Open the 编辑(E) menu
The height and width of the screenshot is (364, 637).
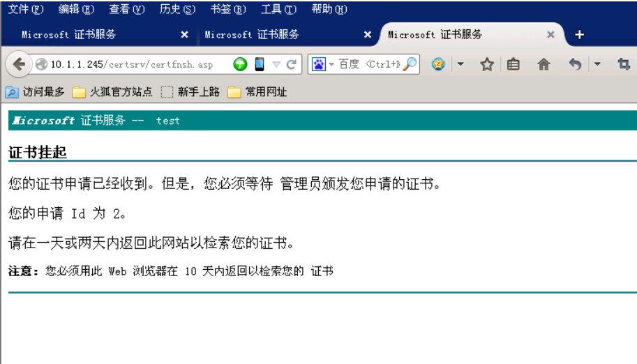76,9
